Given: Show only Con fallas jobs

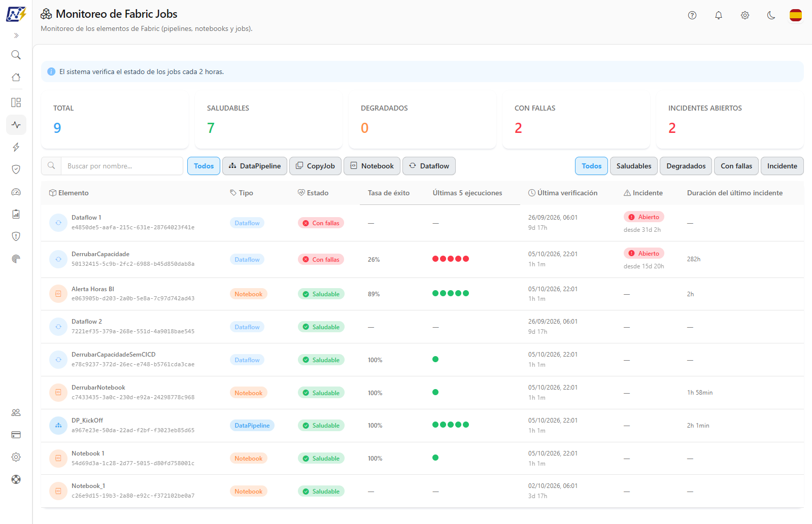Looking at the screenshot, I should (x=736, y=166).
